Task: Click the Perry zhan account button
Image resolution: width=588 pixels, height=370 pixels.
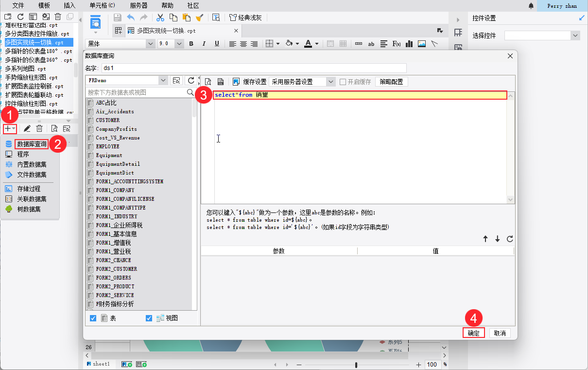Action: pyautogui.click(x=562, y=6)
